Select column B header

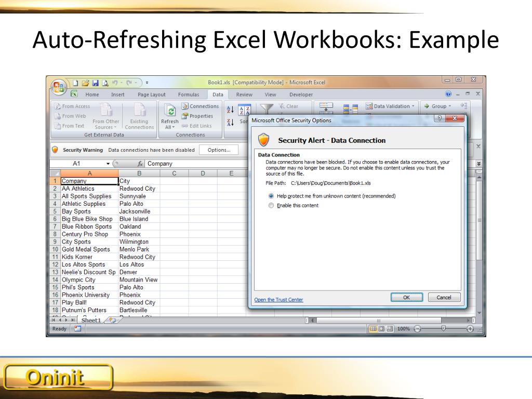139,174
